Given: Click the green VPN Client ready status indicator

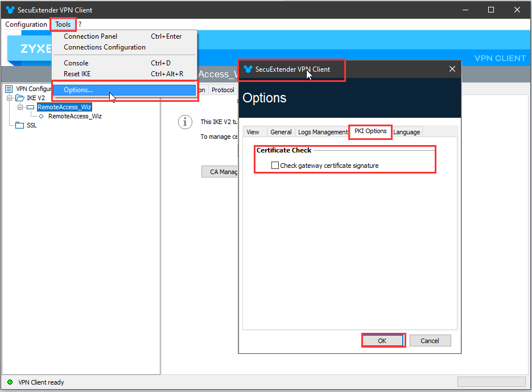Looking at the screenshot, I should point(10,382).
